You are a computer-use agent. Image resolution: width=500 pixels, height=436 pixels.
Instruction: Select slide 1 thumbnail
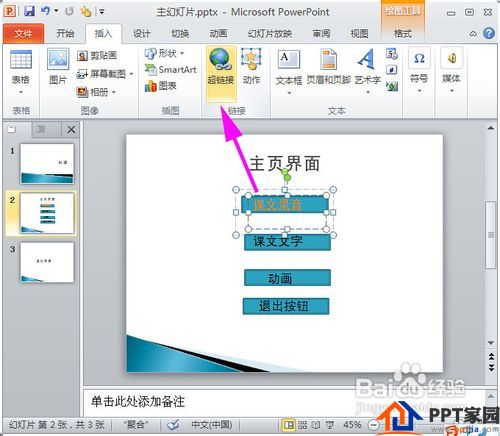pos(47,164)
